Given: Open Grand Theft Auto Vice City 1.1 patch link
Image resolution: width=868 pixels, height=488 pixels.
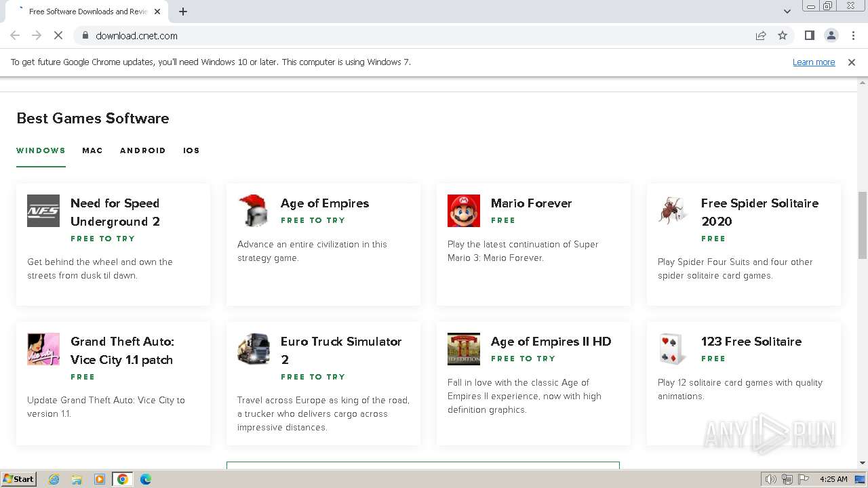Looking at the screenshot, I should point(122,350).
